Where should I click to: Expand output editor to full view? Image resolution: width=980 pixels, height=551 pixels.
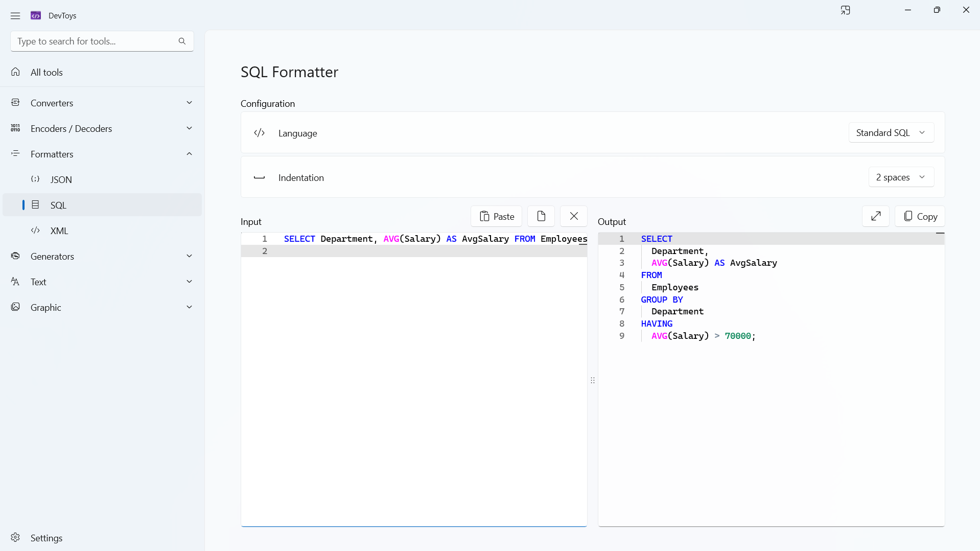pyautogui.click(x=876, y=216)
